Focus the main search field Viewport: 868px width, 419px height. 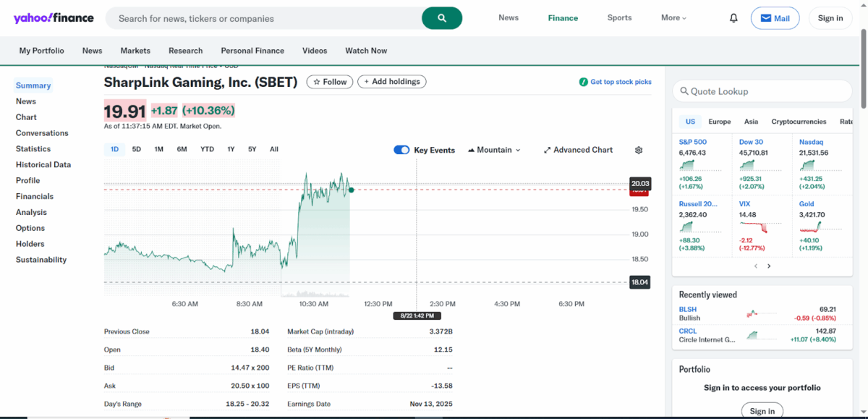click(x=264, y=18)
